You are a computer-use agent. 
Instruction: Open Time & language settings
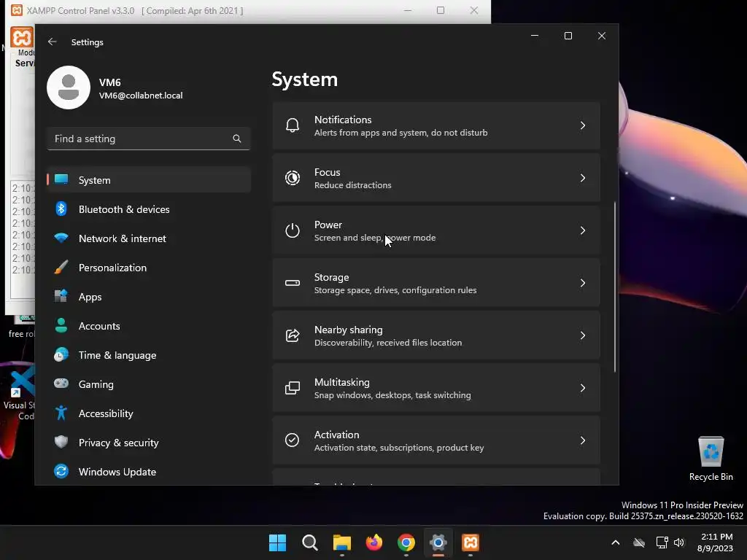coord(149,355)
